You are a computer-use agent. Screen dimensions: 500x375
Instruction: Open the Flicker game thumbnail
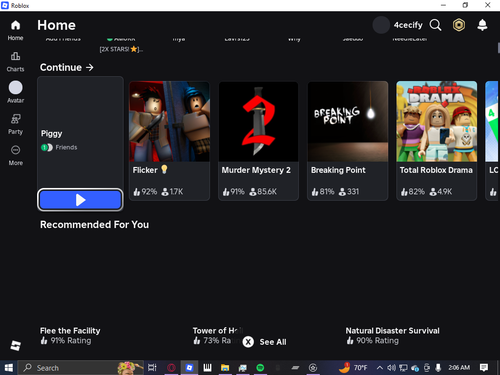pyautogui.click(x=170, y=121)
